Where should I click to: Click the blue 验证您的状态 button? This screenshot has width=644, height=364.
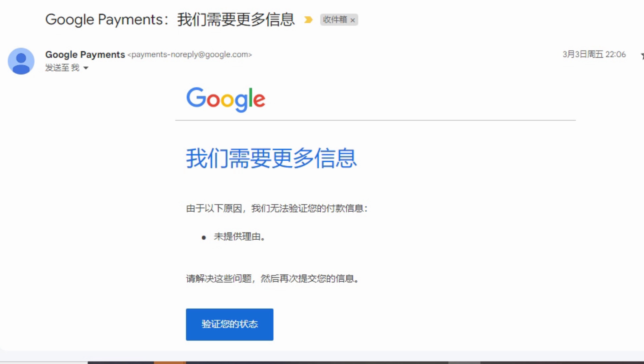[229, 324]
